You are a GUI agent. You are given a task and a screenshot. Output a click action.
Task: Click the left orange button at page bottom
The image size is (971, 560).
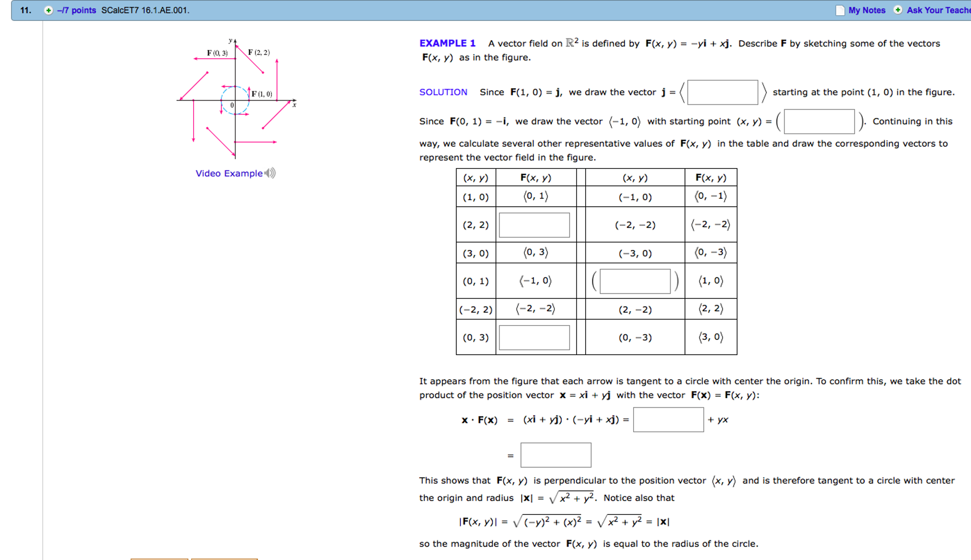[x=159, y=559]
